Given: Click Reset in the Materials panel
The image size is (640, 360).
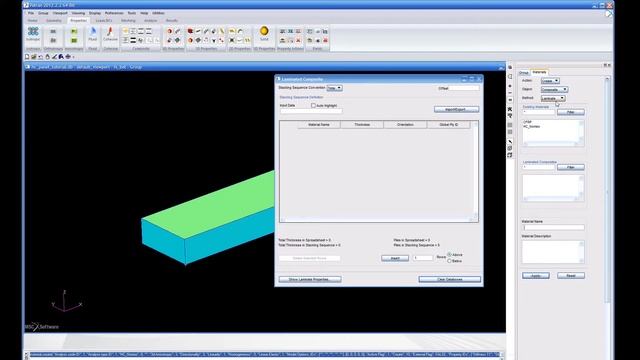Looking at the screenshot, I should (571, 276).
